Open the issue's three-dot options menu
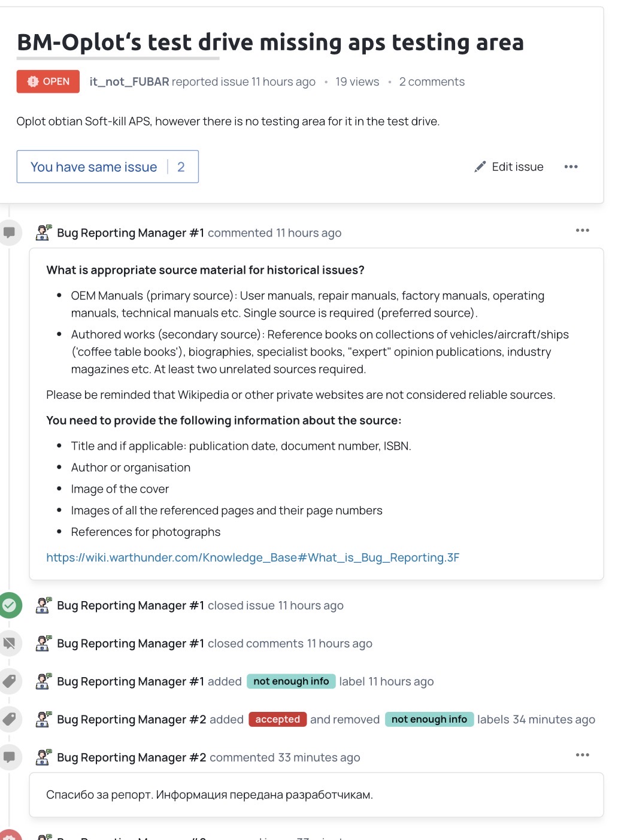 coord(571,167)
